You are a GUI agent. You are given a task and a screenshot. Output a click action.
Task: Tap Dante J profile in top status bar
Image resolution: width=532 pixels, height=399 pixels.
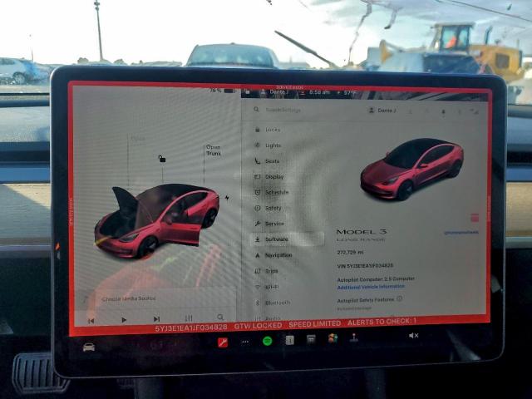[x=274, y=92]
